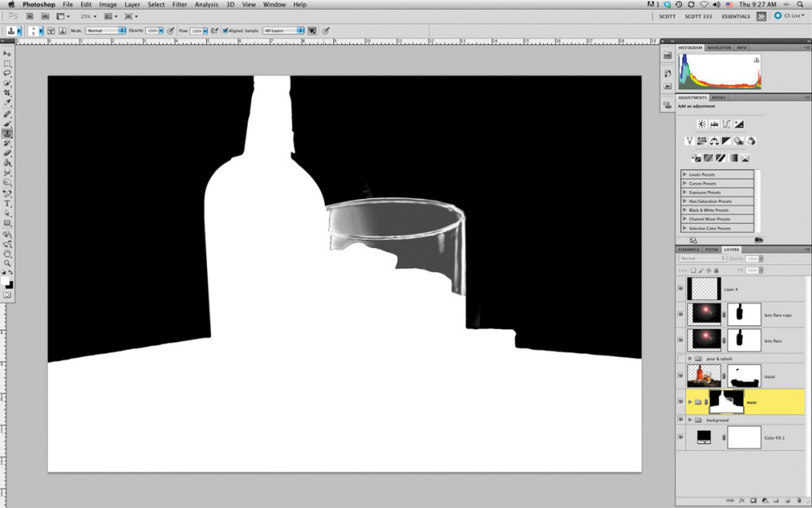Click the Essentials workspace button
812x508 pixels.
pos(736,16)
